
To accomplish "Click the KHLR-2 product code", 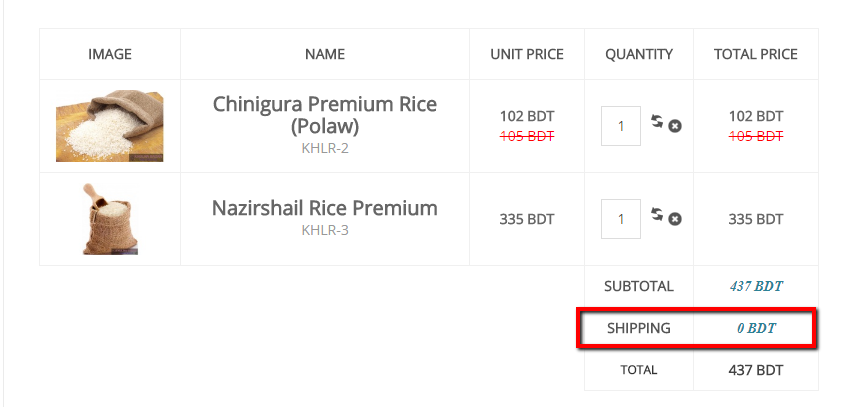I will (325, 149).
